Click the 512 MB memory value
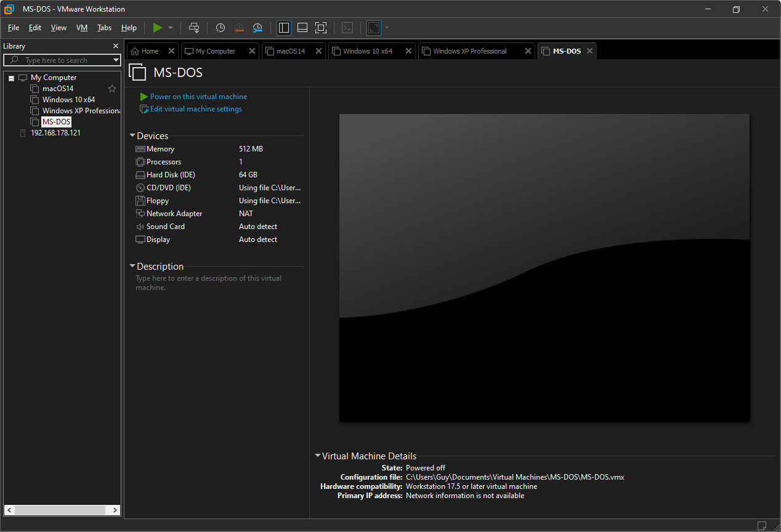The width and height of the screenshot is (781, 532). 251,149
